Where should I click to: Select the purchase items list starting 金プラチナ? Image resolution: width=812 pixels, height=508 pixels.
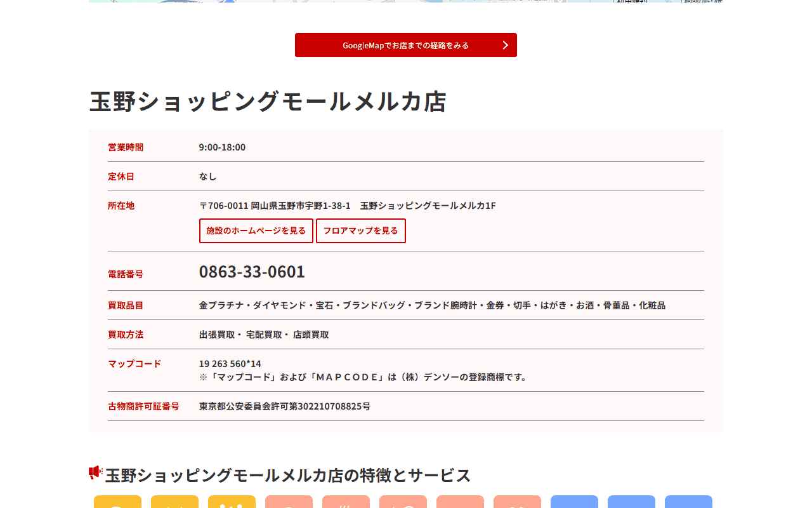click(x=432, y=305)
